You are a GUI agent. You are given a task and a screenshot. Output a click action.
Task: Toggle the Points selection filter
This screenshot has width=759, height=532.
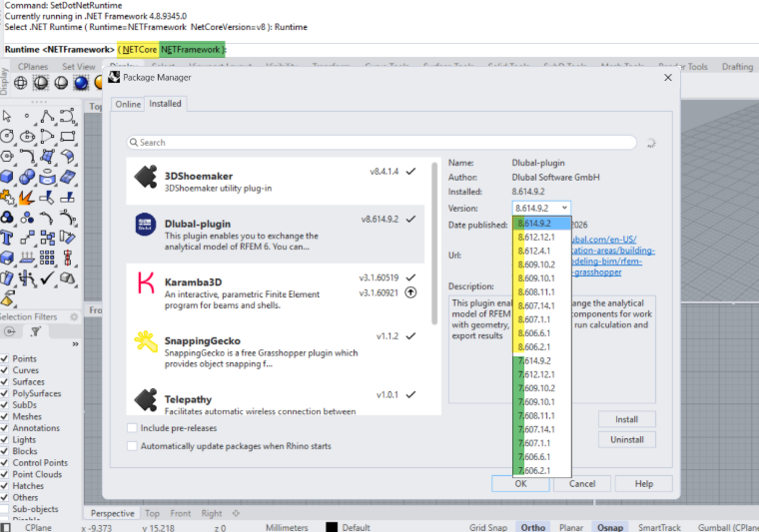[4, 358]
